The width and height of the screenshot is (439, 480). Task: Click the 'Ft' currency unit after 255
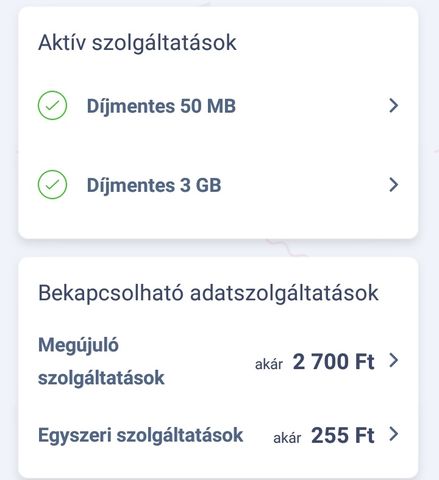tap(365, 435)
